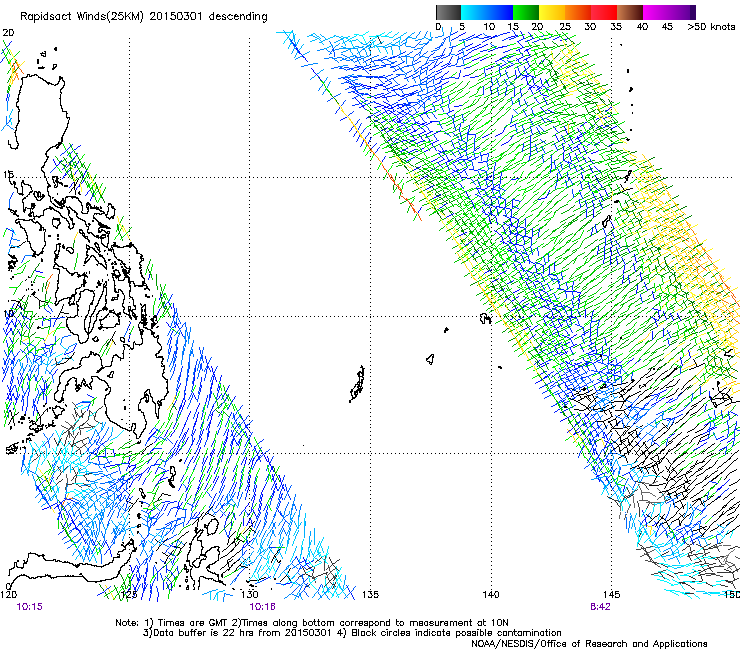Click the '5' legend scale label
Viewport: 740px width, 650px height.
pyautogui.click(x=462, y=27)
